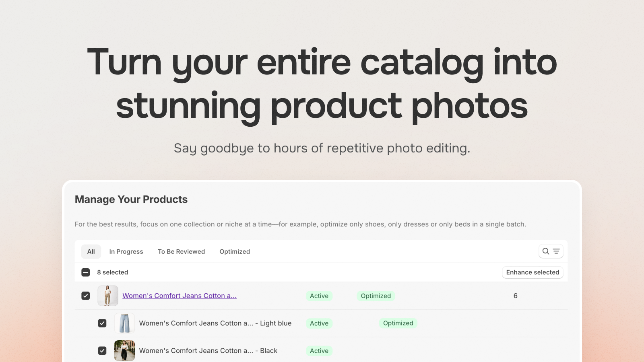Open the Optimized tab
644x362 pixels.
click(x=235, y=251)
